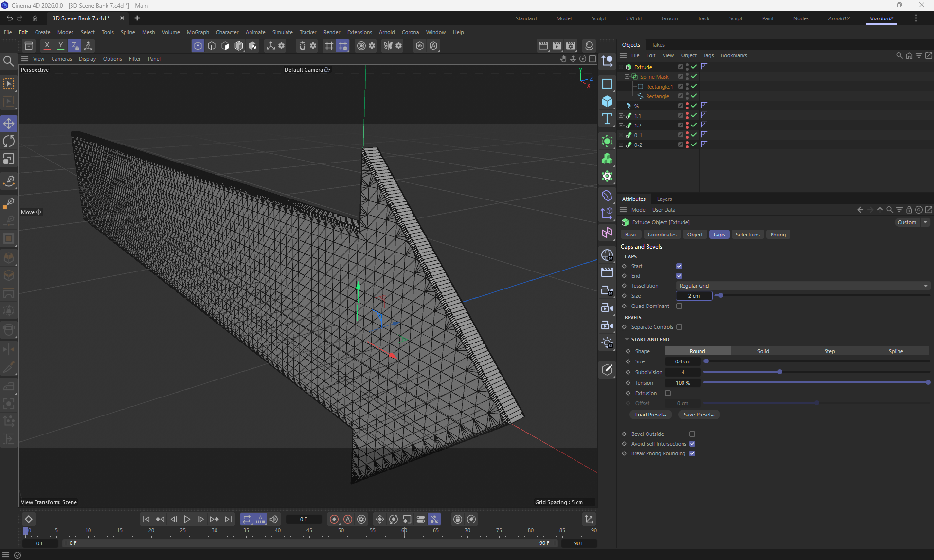Enable the Quad Dominant checkbox

(x=679, y=306)
